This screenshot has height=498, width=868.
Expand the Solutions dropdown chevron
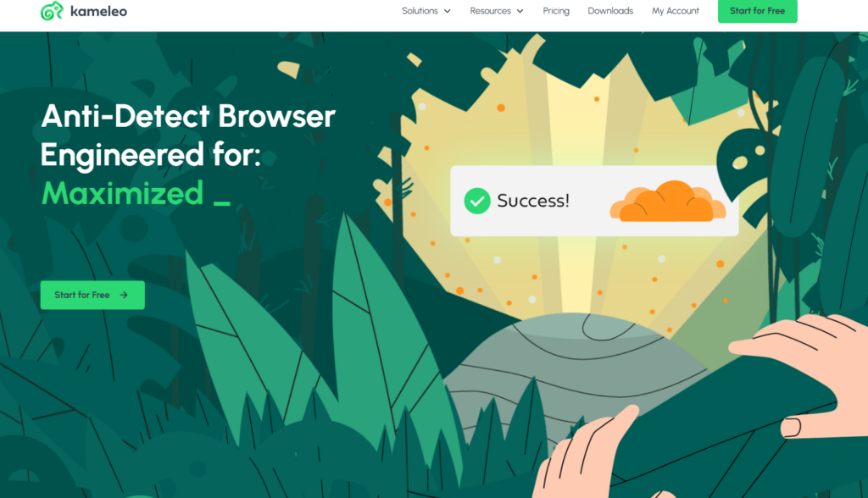(448, 11)
